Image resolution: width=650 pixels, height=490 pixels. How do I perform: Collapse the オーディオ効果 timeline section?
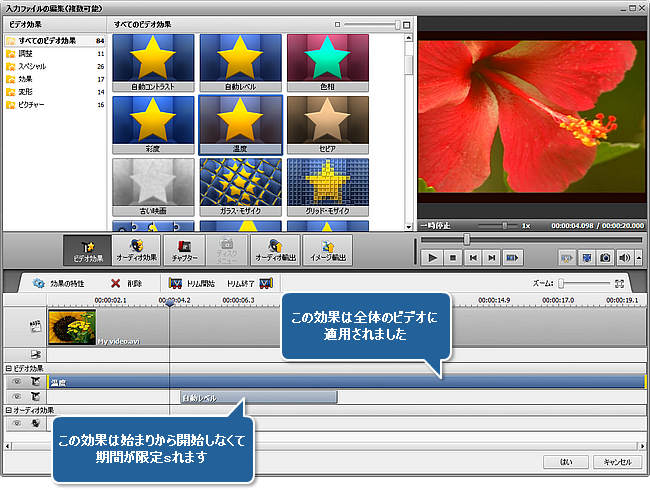click(8, 410)
